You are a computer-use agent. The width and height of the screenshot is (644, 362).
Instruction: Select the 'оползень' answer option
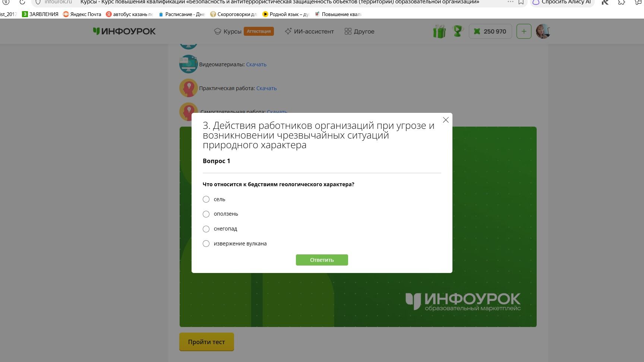[x=206, y=214]
